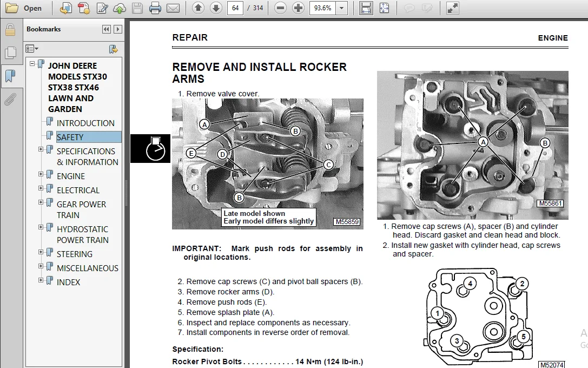Screen dimensions: 588x368
Task: Click the 'REMOVE AND INSTALL ROCKER ARMS' heading
Action: (260, 73)
